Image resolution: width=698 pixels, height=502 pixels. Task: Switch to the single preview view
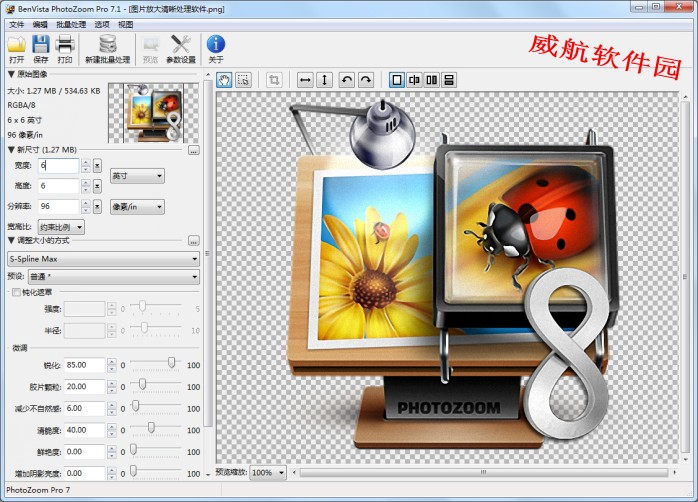(397, 80)
